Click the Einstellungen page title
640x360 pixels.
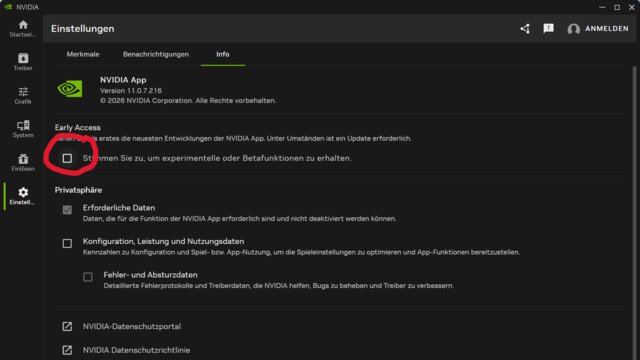pyautogui.click(x=83, y=29)
